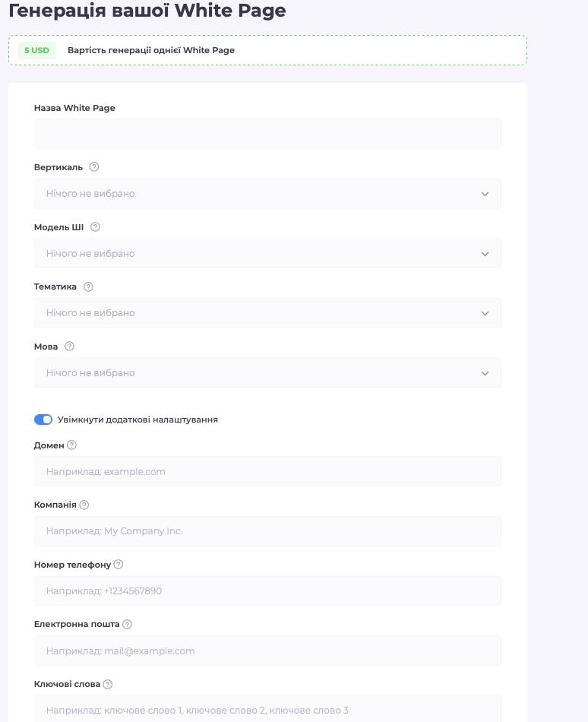Click help icon next to Домен
This screenshot has width=588, height=722.
click(71, 445)
